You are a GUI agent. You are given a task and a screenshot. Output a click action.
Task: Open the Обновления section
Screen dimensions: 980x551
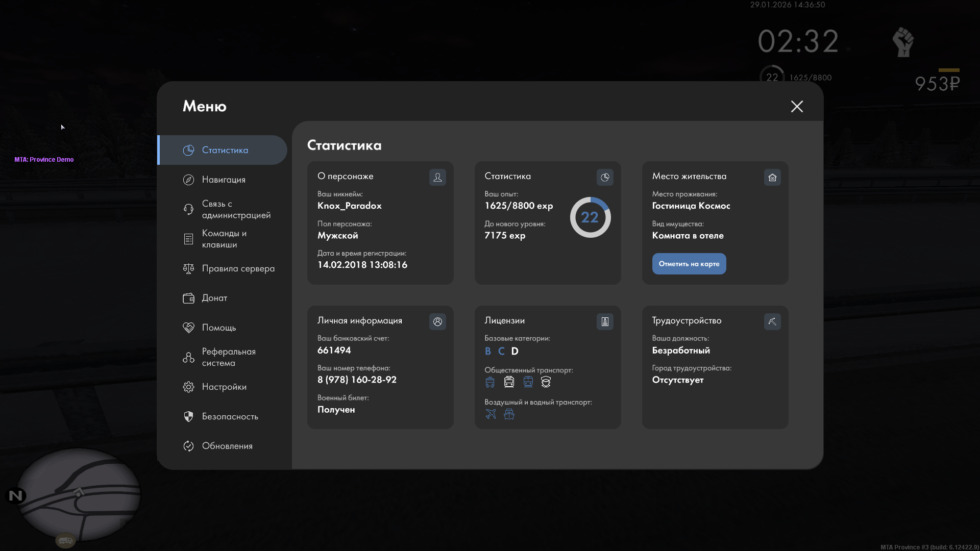(227, 446)
